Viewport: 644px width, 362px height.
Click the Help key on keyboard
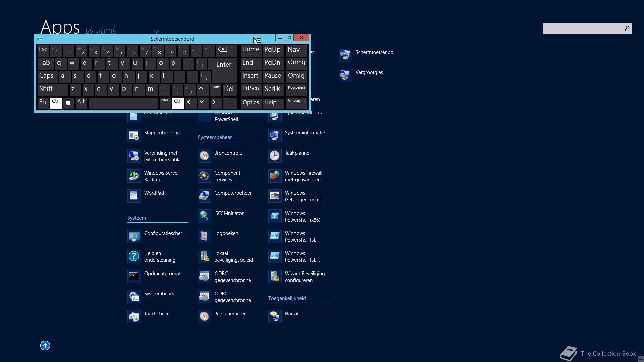273,103
